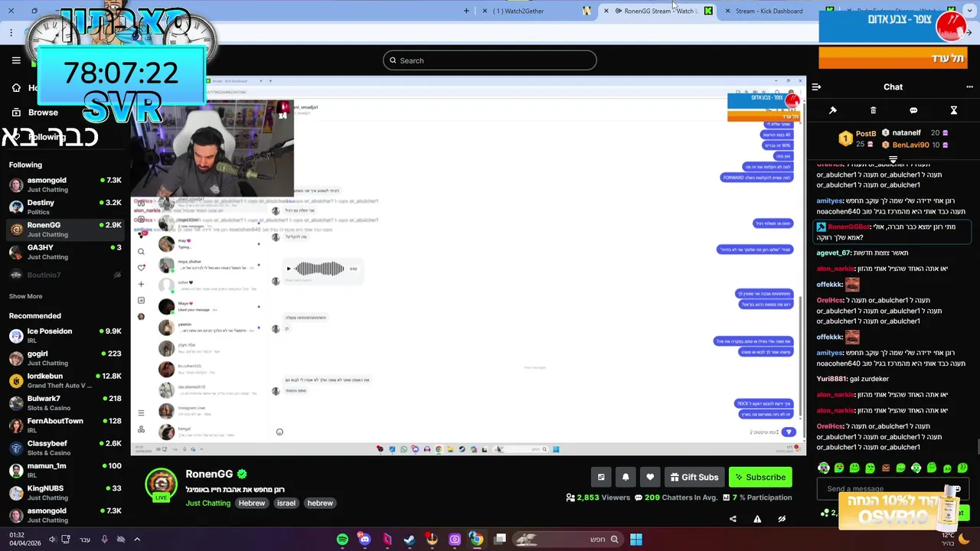The width and height of the screenshot is (980, 551).
Task: Click natanelf in chat gift leaderboard
Action: pos(916,133)
